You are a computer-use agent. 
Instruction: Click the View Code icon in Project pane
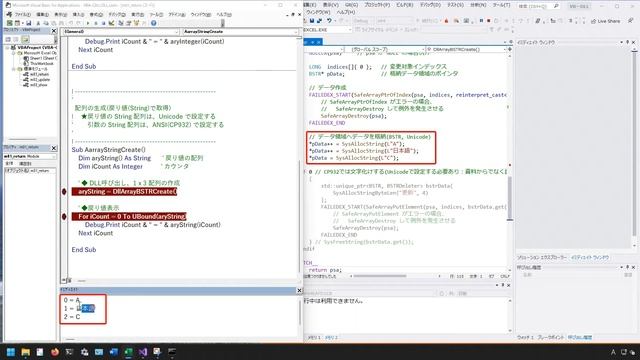(x=8, y=40)
